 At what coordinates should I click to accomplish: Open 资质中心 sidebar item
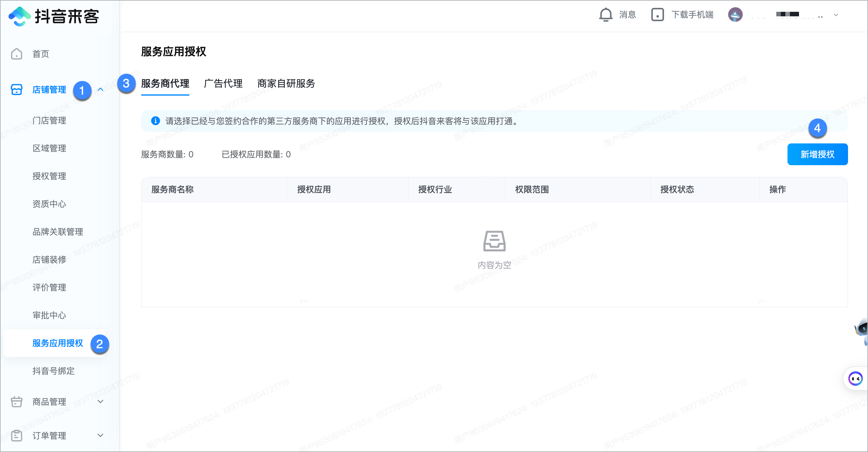click(x=49, y=204)
